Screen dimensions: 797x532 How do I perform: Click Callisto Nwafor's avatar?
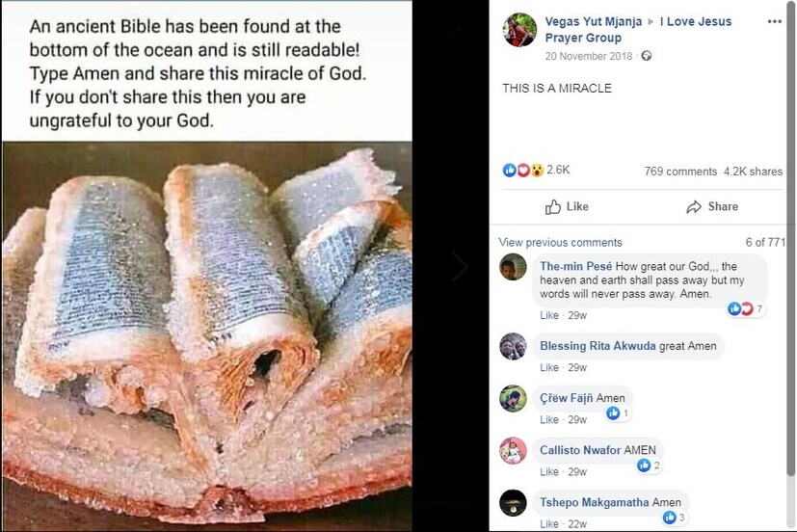(513, 450)
